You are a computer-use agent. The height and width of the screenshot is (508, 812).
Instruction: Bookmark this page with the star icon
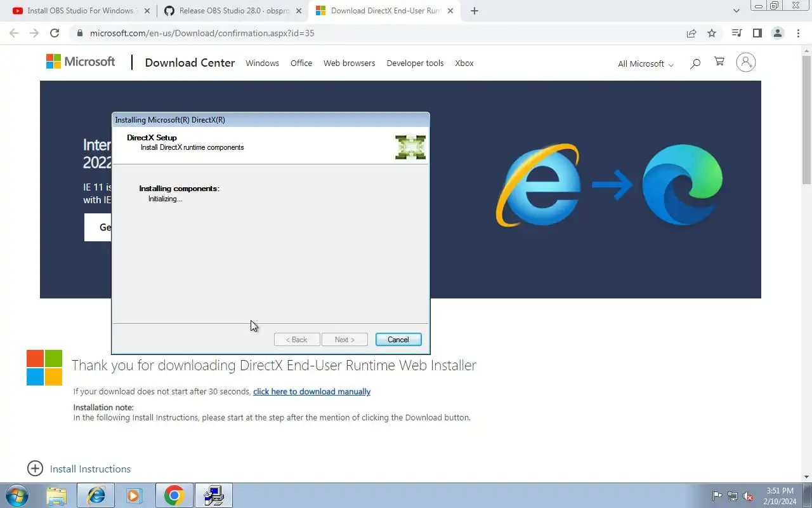tap(712, 33)
